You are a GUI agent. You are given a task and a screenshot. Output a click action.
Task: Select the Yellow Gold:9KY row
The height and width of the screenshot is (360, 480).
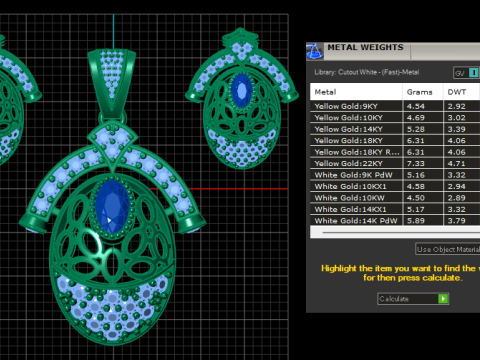tap(395, 106)
